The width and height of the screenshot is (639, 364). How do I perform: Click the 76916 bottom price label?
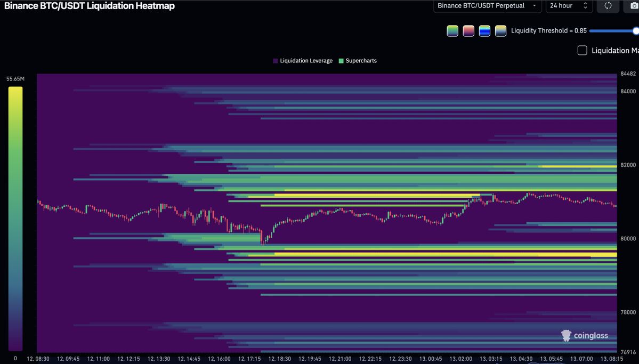click(x=628, y=352)
